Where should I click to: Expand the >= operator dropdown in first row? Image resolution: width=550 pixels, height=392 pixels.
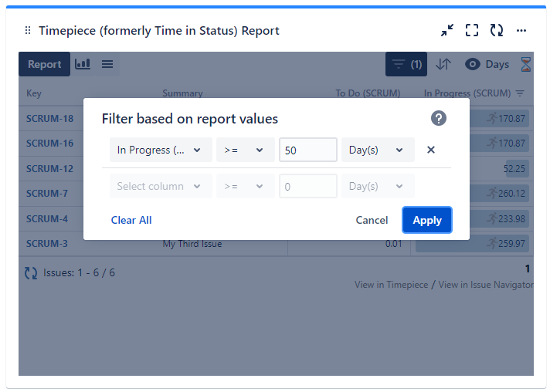tap(245, 150)
